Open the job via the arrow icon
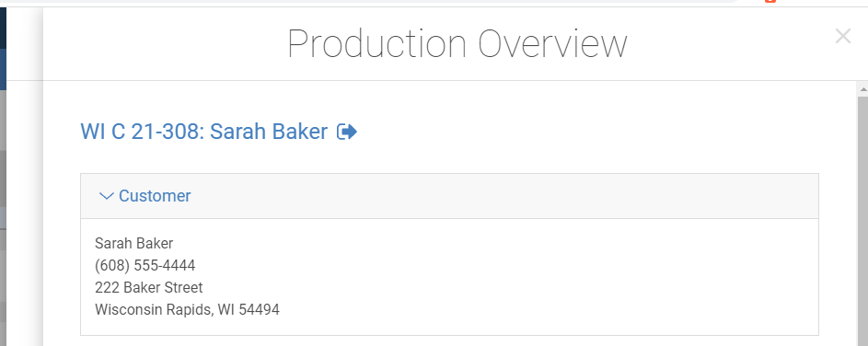 (x=347, y=132)
